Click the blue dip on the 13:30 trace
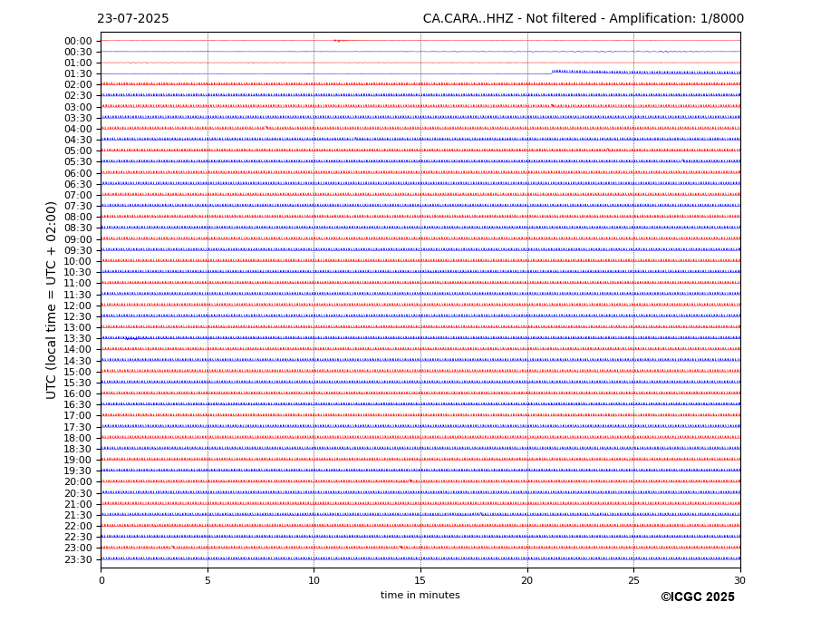 point(133,338)
